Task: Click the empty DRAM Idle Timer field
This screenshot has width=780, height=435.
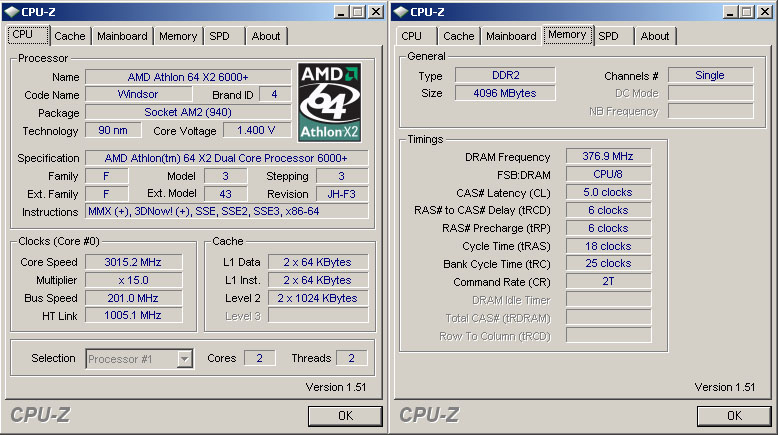Action: tap(608, 300)
